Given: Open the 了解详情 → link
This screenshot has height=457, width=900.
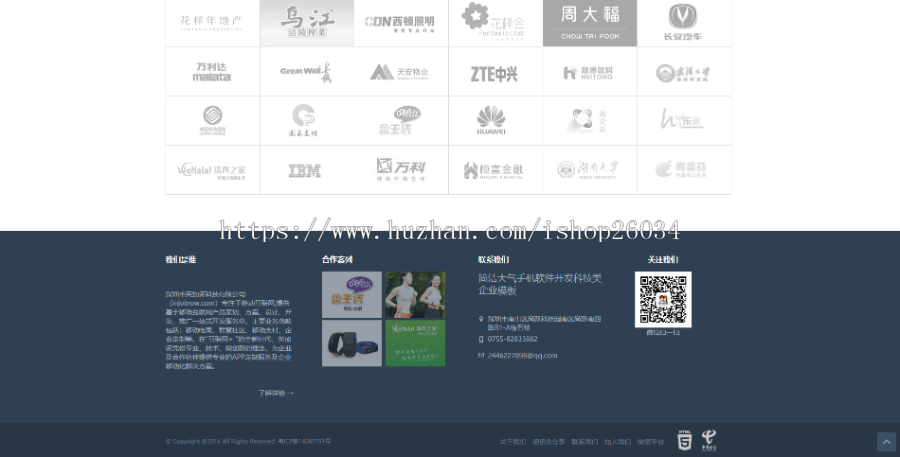Looking at the screenshot, I should [x=276, y=393].
